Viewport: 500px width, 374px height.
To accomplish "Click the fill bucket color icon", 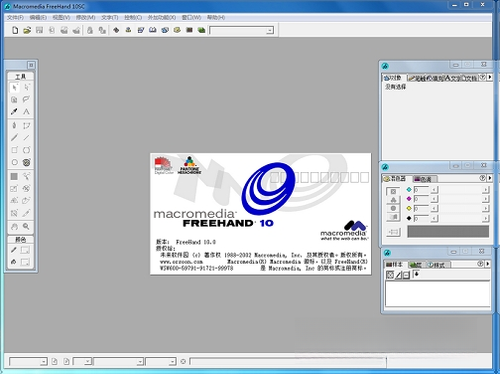I will (14, 262).
